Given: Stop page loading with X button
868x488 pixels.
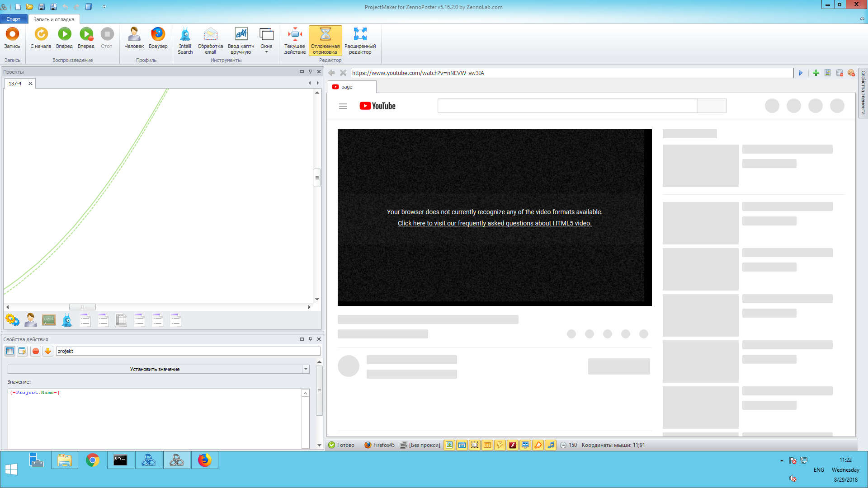Looking at the screenshot, I should pos(343,73).
